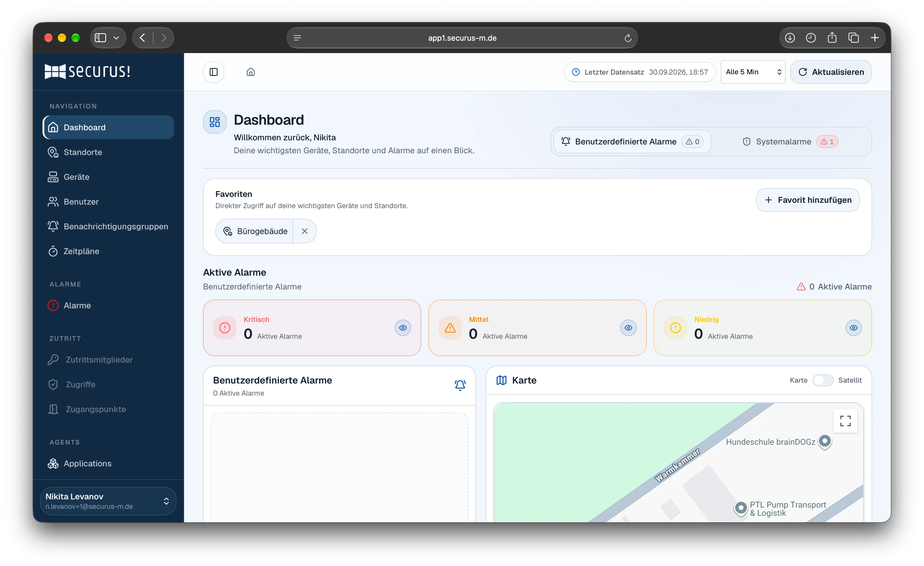
Task: Click the home breadcrumb icon
Action: point(250,72)
